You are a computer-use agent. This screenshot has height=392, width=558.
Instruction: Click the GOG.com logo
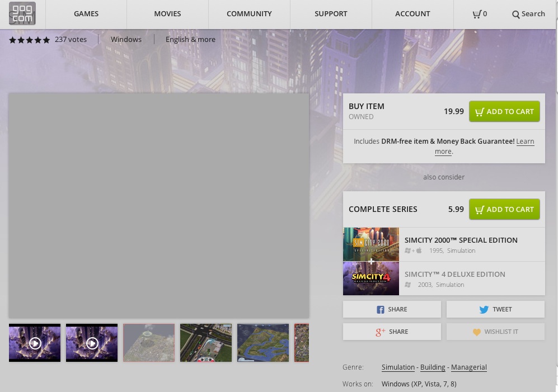[22, 13]
